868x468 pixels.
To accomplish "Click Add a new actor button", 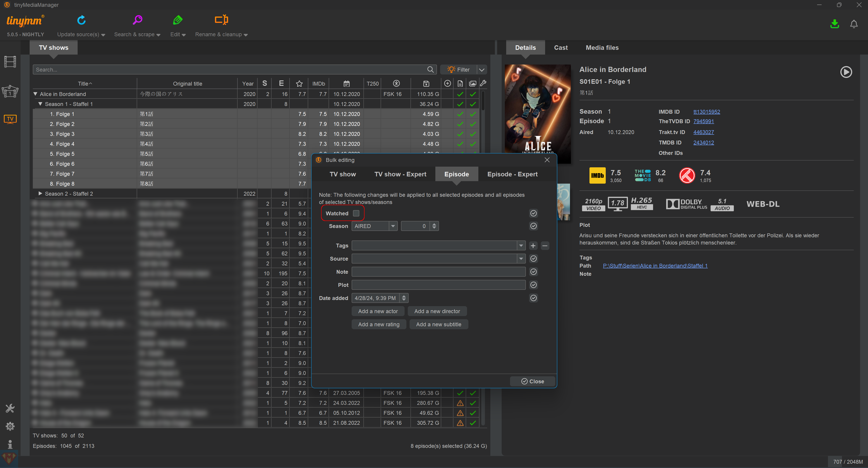I will (x=378, y=311).
